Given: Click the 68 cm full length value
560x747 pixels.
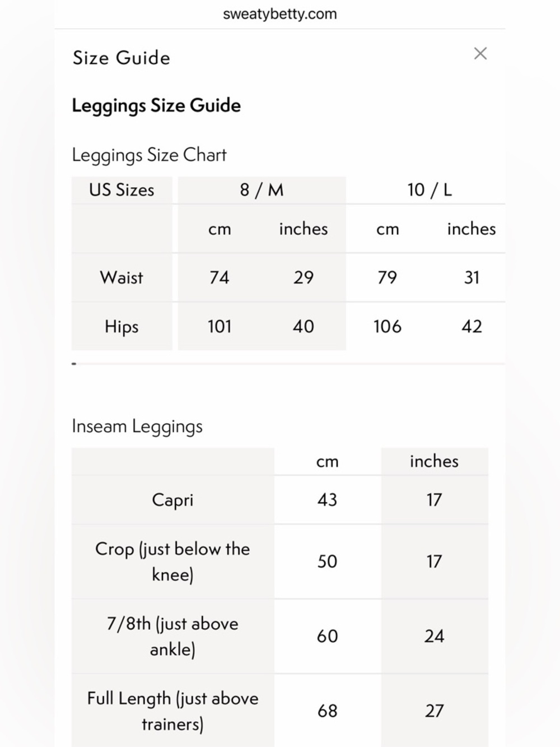Looking at the screenshot, I should (x=328, y=711).
